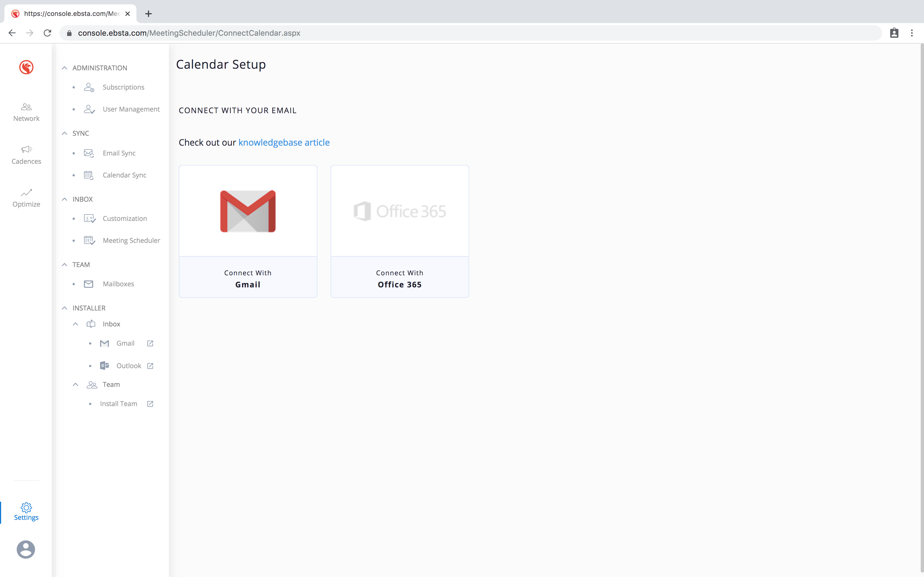Click the Install Team external link icon
The image size is (924, 577).
[x=150, y=404]
